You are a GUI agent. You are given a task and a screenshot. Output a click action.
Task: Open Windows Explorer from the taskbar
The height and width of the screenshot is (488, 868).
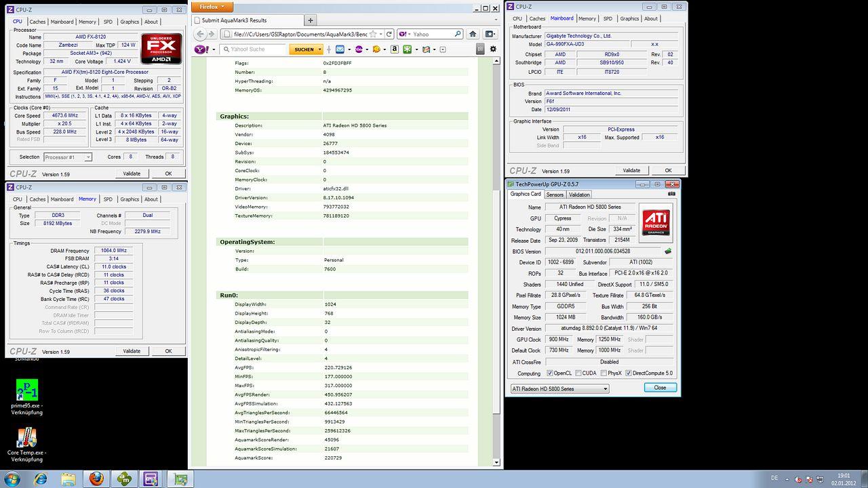[69, 479]
